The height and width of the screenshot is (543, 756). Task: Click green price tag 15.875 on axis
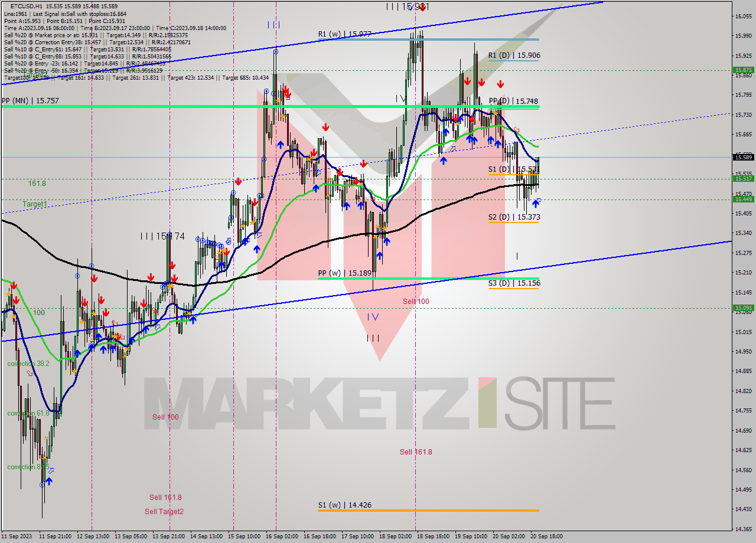pos(743,70)
